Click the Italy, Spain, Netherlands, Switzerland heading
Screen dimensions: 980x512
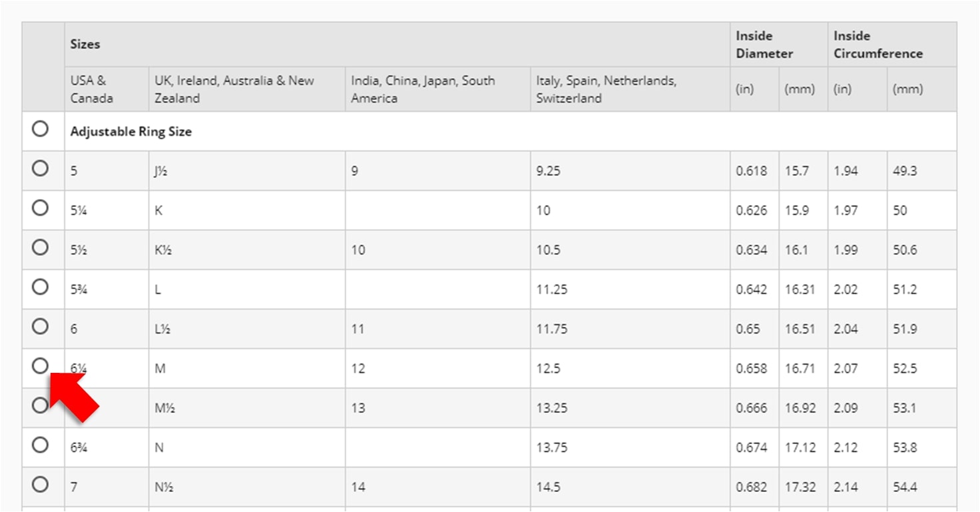click(x=607, y=89)
